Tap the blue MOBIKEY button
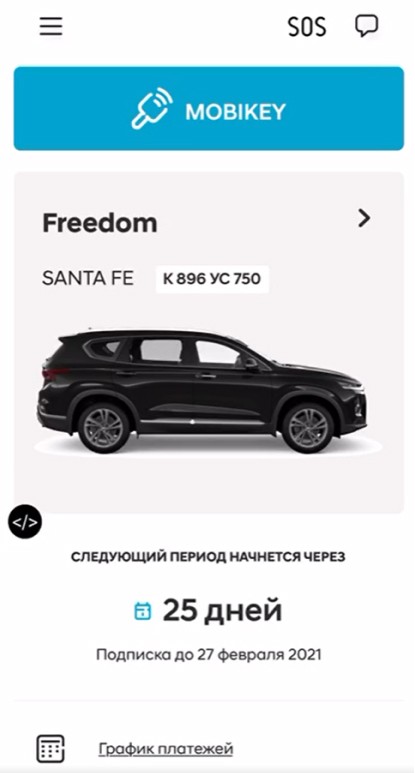The image size is (415, 773). (208, 108)
